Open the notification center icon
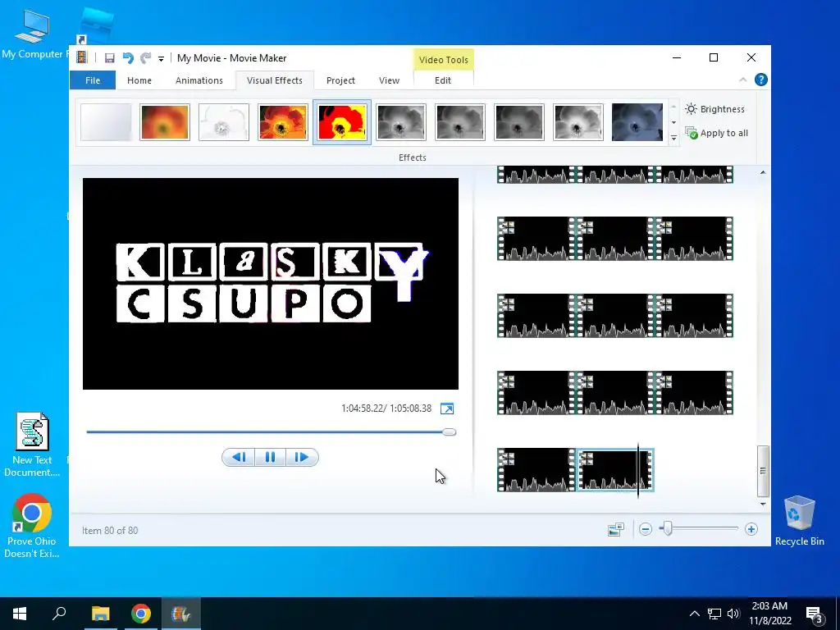Viewport: 840px width, 630px height. pyautogui.click(x=815, y=614)
